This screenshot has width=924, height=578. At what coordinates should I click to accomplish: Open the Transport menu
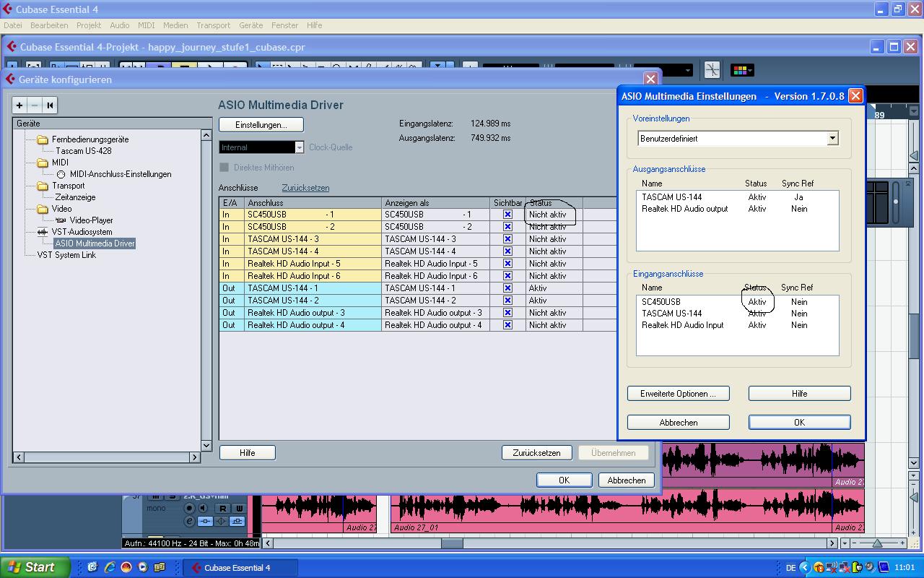click(x=213, y=25)
